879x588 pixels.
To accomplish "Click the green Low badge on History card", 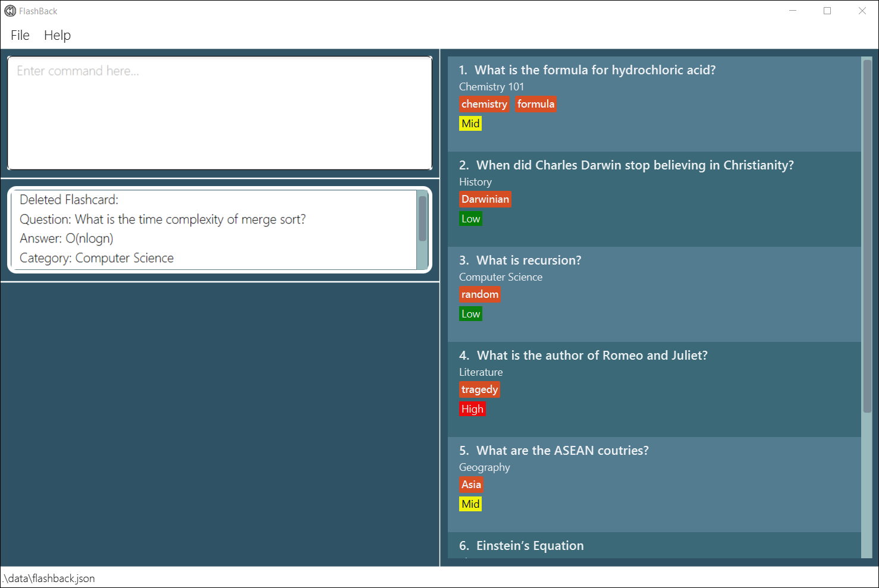I will pyautogui.click(x=470, y=219).
